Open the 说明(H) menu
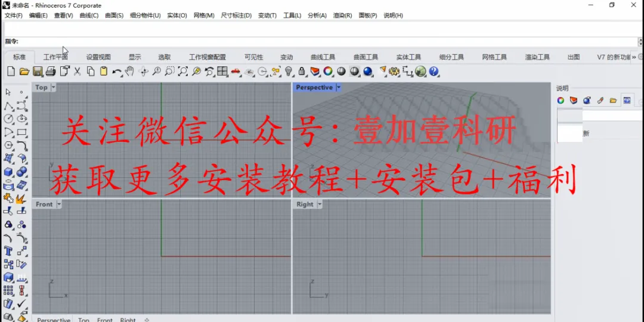Screen dimensions: 644x322 [x=393, y=15]
